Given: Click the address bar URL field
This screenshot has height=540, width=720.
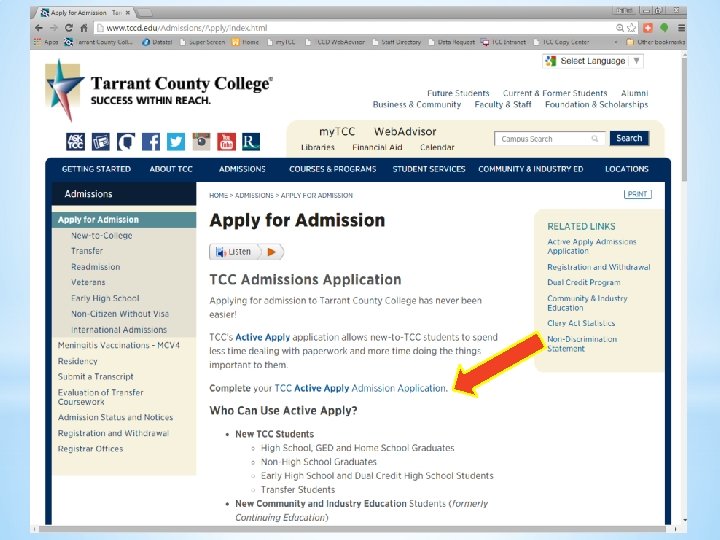Looking at the screenshot, I should pyautogui.click(x=354, y=28).
